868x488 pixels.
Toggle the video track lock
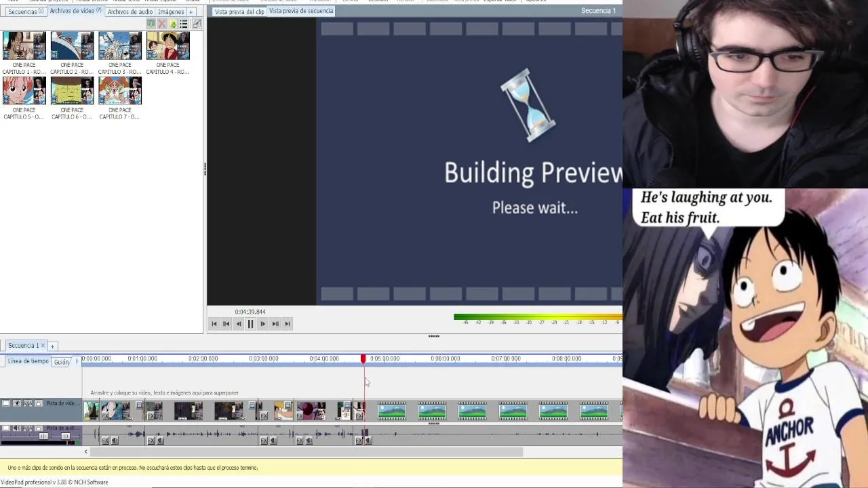tap(39, 403)
